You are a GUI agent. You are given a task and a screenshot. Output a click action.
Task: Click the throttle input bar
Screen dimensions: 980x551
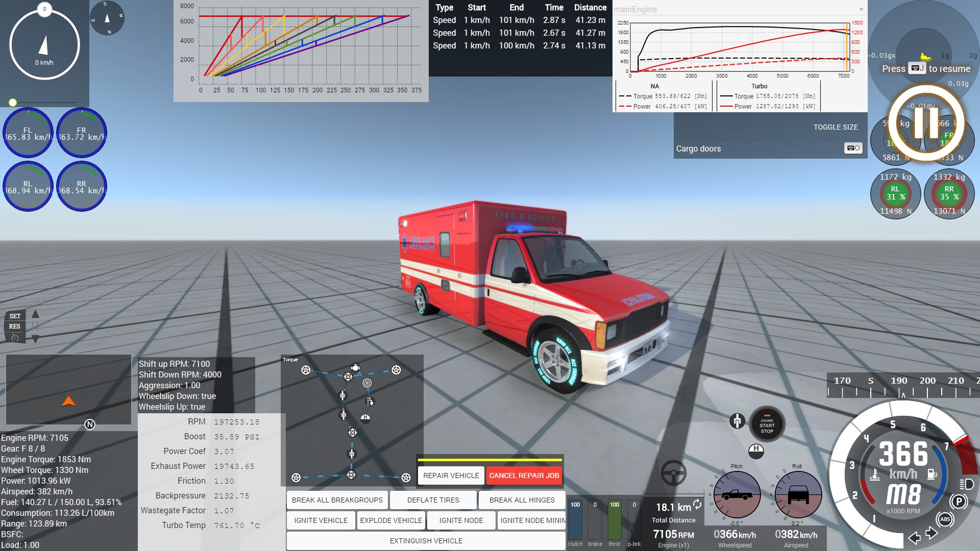(614, 520)
